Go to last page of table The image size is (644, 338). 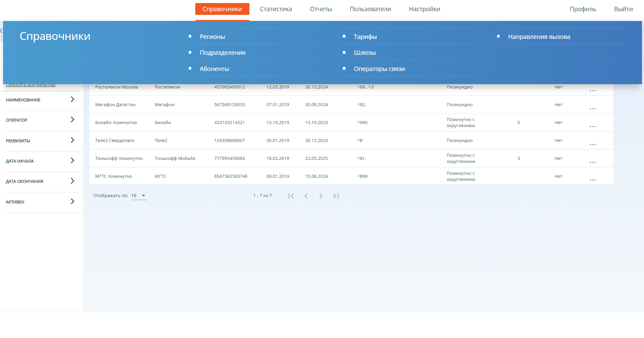(x=336, y=196)
